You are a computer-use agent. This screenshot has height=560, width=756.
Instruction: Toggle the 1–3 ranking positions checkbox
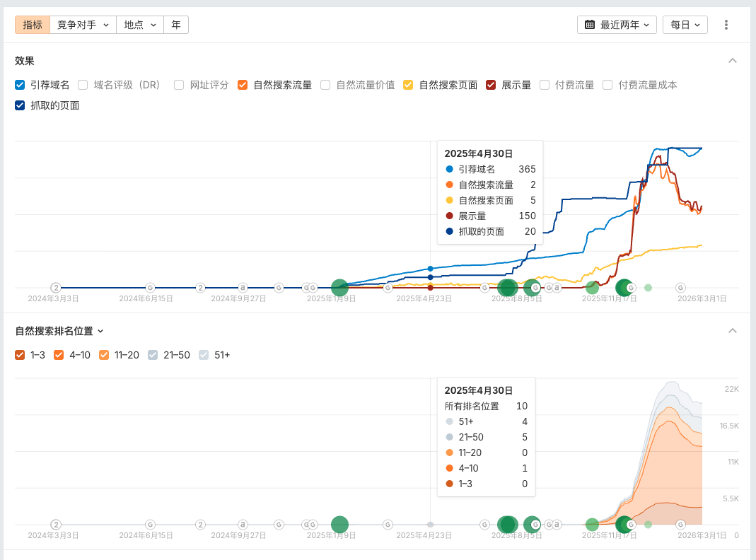tap(20, 355)
